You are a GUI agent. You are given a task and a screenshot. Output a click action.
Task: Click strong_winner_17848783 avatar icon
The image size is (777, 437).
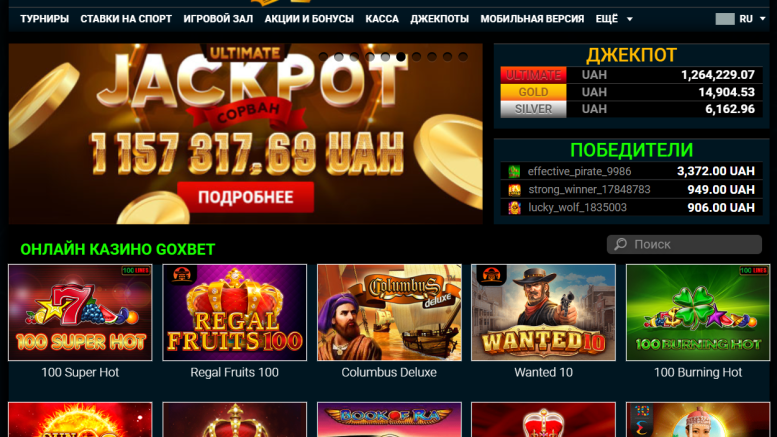[514, 190]
